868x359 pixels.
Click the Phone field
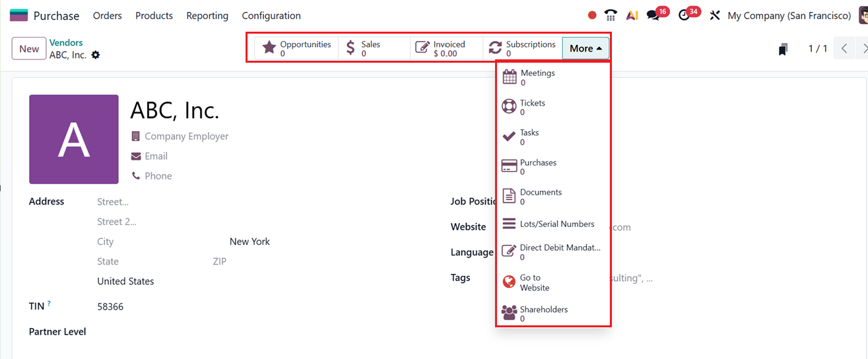pos(158,176)
